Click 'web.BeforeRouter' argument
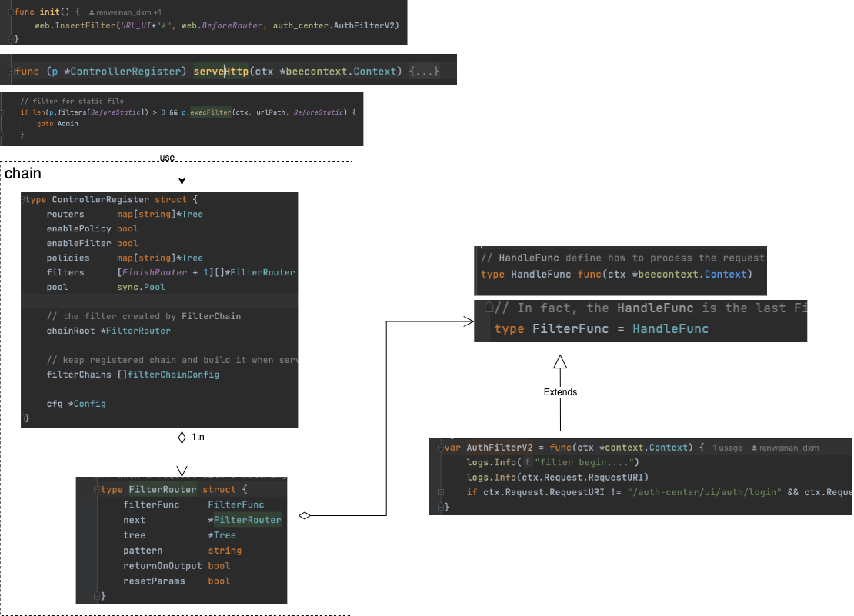 (222, 25)
